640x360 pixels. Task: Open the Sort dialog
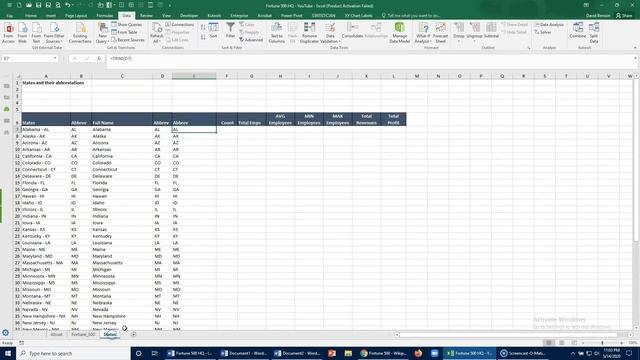point(213,31)
